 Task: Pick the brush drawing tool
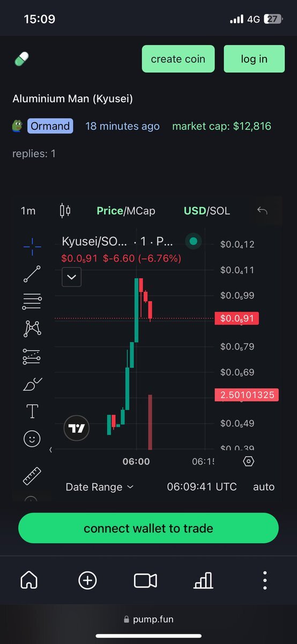32,384
